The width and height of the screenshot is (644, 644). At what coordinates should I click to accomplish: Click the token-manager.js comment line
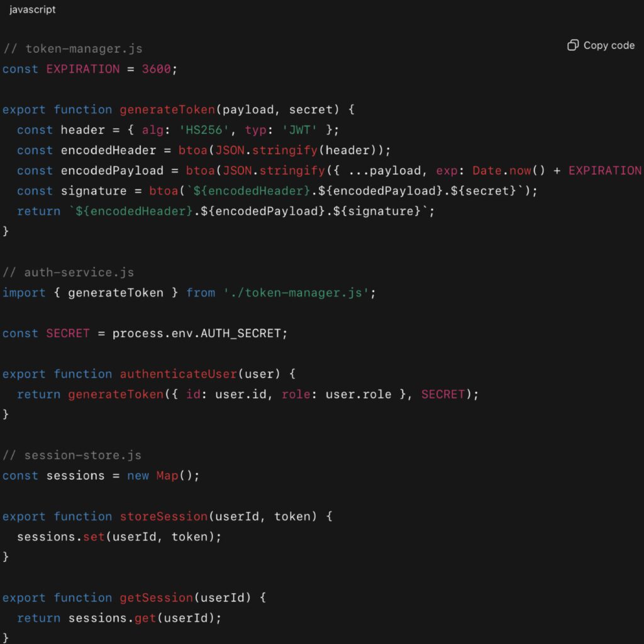point(72,48)
